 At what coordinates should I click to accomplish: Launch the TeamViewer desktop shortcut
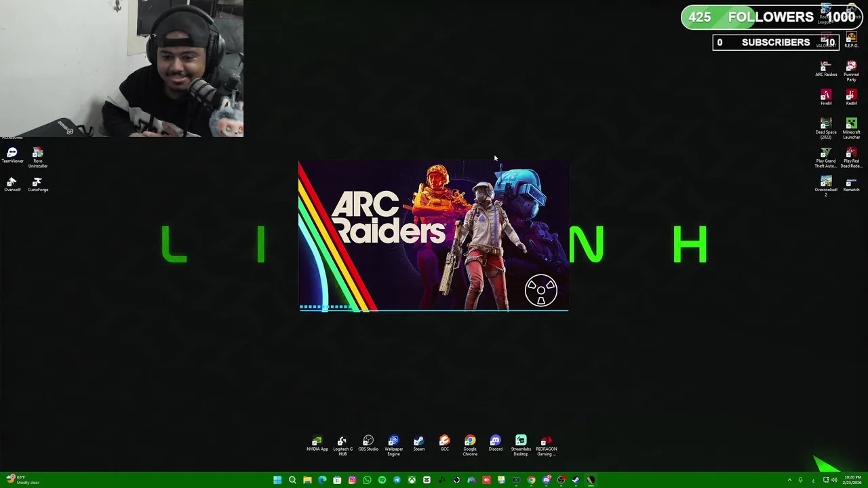coord(12,155)
